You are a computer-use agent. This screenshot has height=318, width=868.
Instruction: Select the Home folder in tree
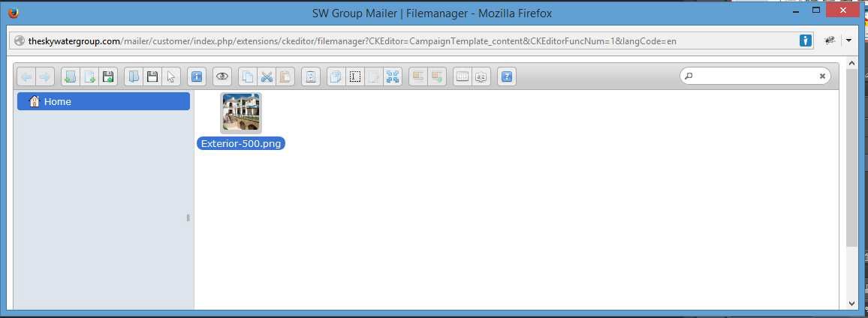[104, 101]
